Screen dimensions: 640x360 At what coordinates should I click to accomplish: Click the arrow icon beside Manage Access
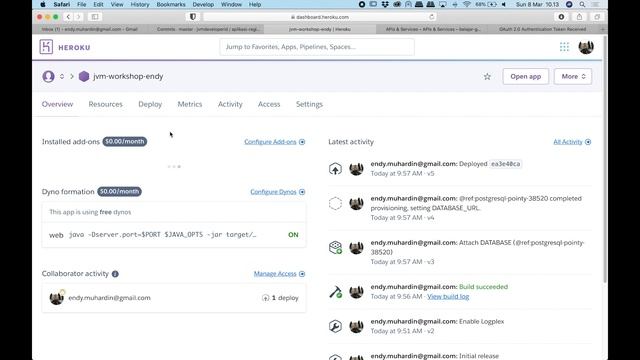[302, 273]
